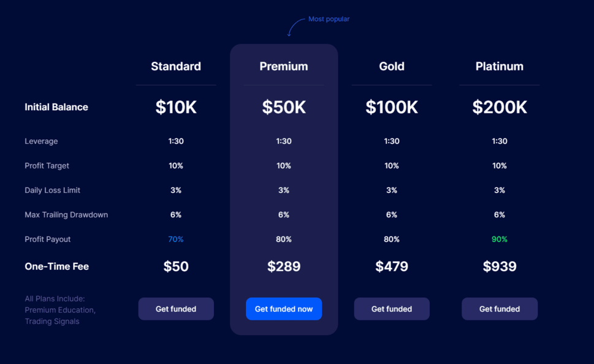
Task: Click the $10K initial balance
Action: (176, 107)
